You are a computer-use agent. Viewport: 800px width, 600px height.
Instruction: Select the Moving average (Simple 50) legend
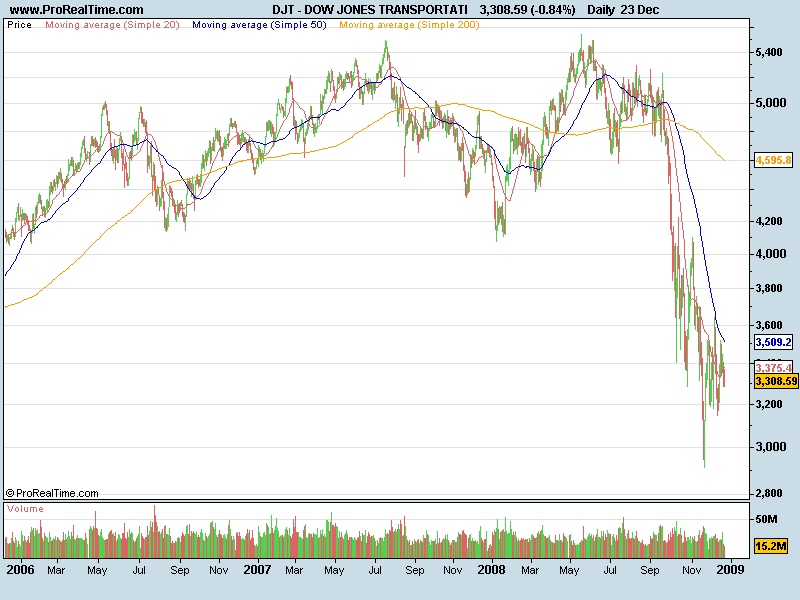tap(259, 24)
